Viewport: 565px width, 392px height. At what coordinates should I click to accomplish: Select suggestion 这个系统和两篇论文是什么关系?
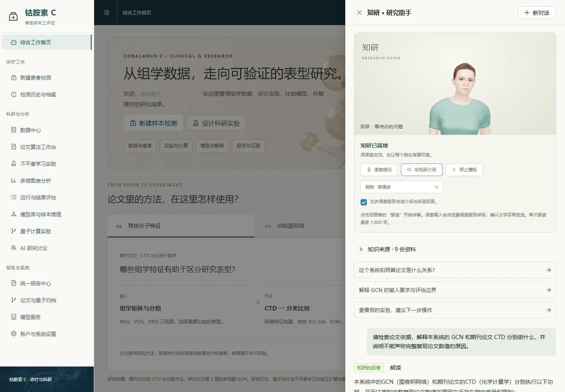pyautogui.click(x=455, y=270)
